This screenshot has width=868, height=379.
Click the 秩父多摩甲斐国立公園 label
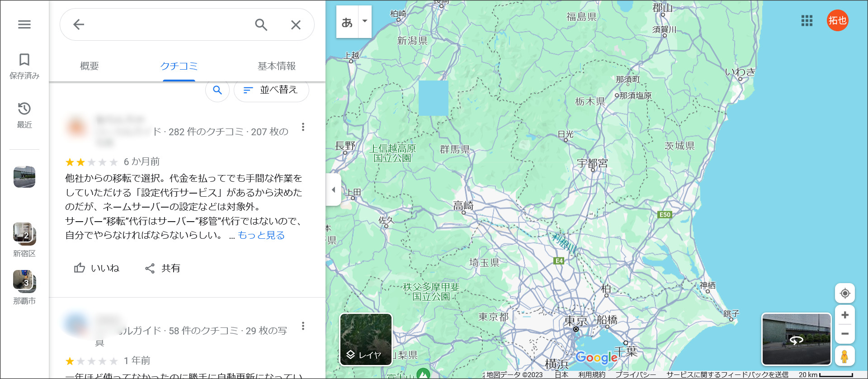[431, 292]
